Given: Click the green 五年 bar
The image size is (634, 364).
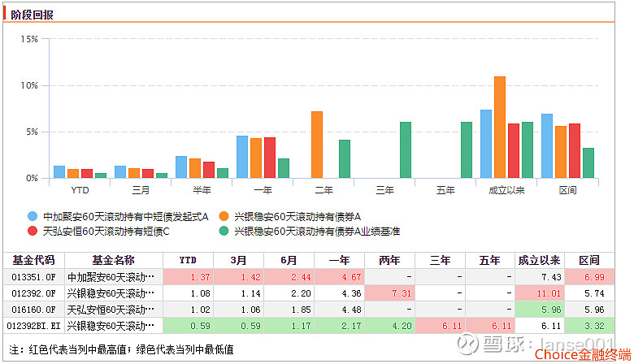Looking at the screenshot, I should (x=467, y=149).
